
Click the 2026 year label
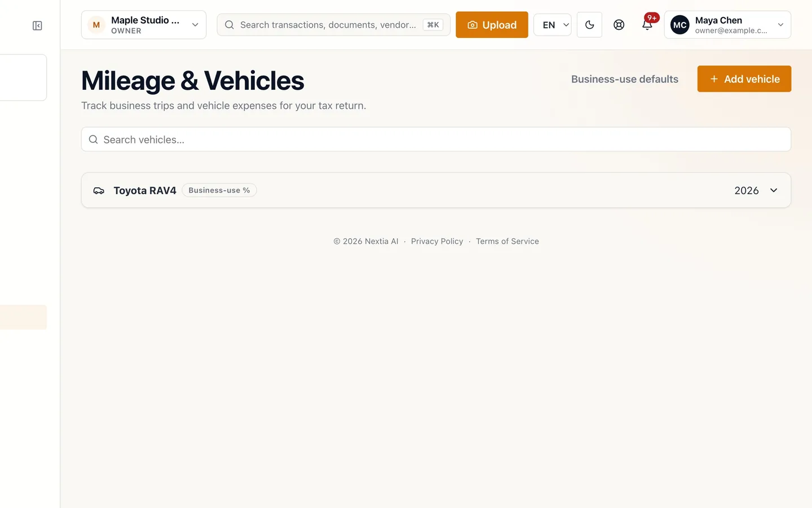click(747, 191)
